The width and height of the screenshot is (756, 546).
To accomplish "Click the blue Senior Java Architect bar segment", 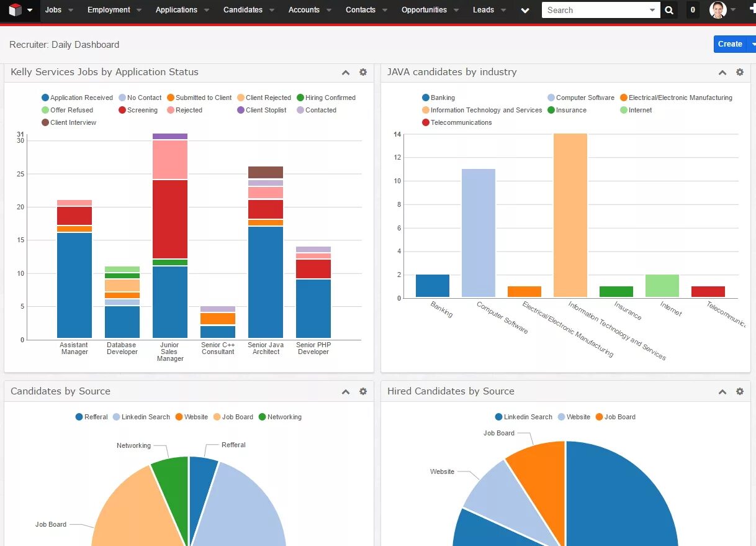I will coord(266,283).
